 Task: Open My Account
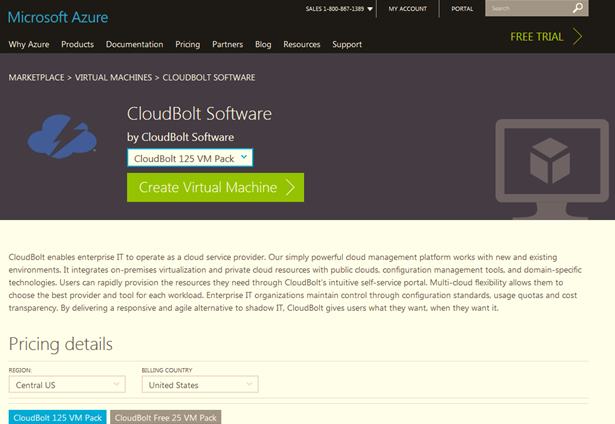[408, 9]
